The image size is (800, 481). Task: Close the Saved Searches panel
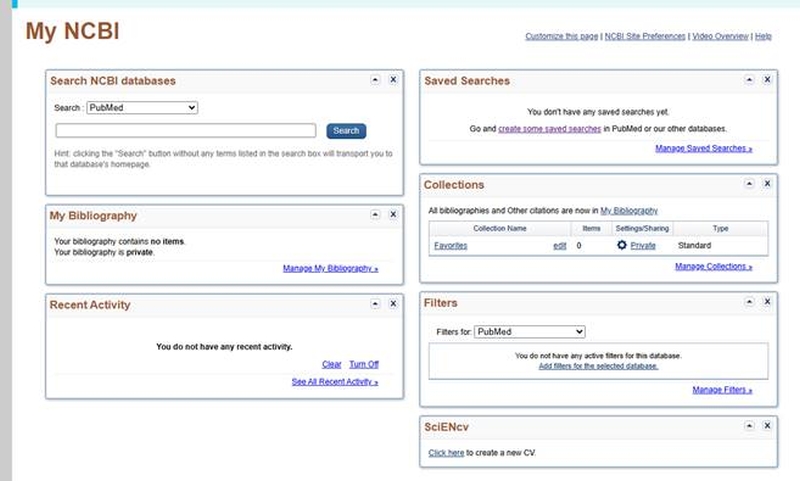click(767, 80)
